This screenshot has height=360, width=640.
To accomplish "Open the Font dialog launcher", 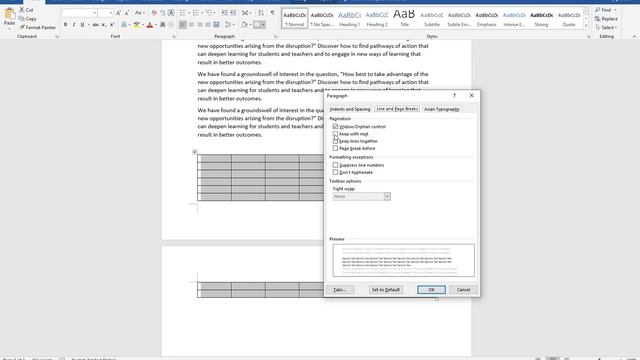I will tap(174, 36).
